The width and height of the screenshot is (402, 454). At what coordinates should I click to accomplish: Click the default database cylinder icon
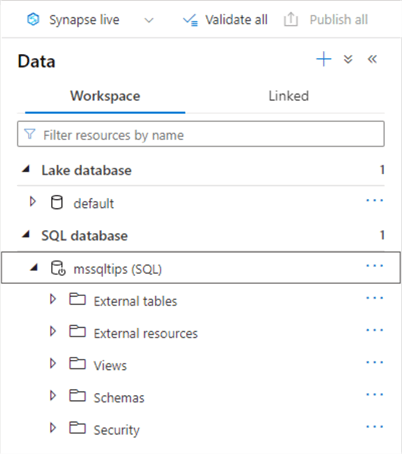point(57,202)
